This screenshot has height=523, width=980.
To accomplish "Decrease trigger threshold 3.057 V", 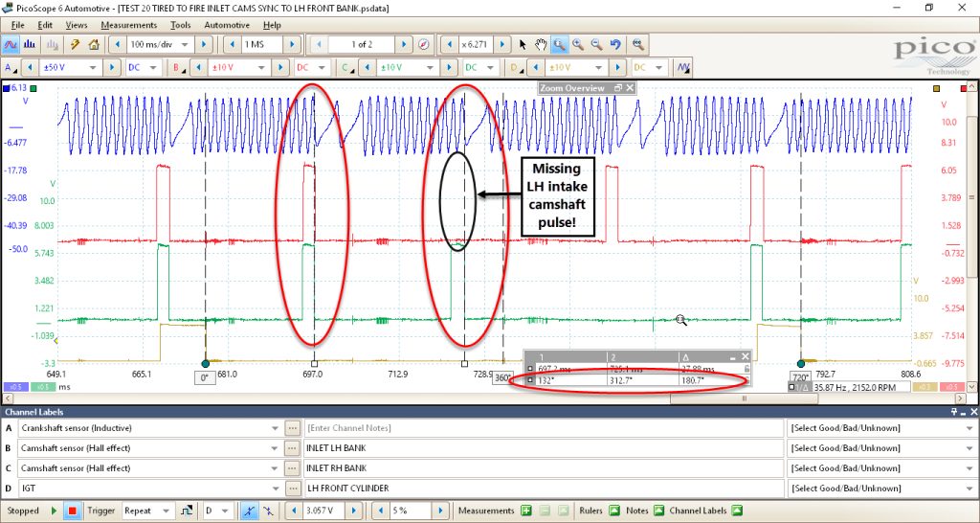I will tap(293, 511).
